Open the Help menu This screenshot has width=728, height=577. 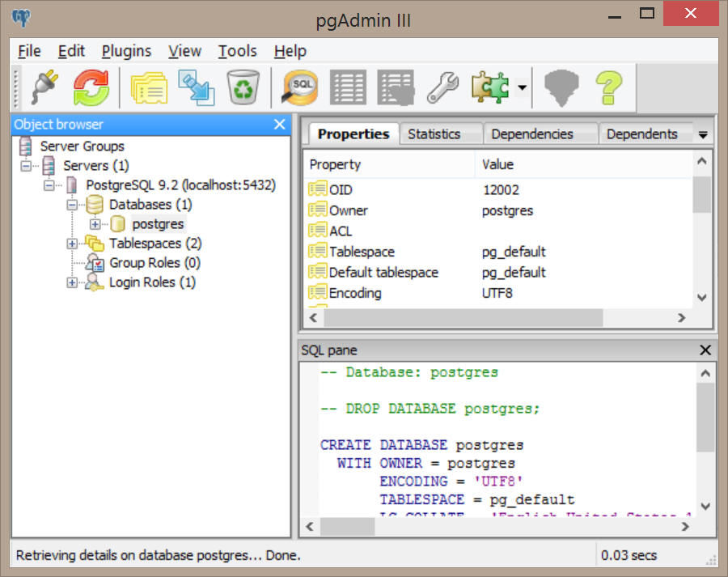[x=290, y=51]
